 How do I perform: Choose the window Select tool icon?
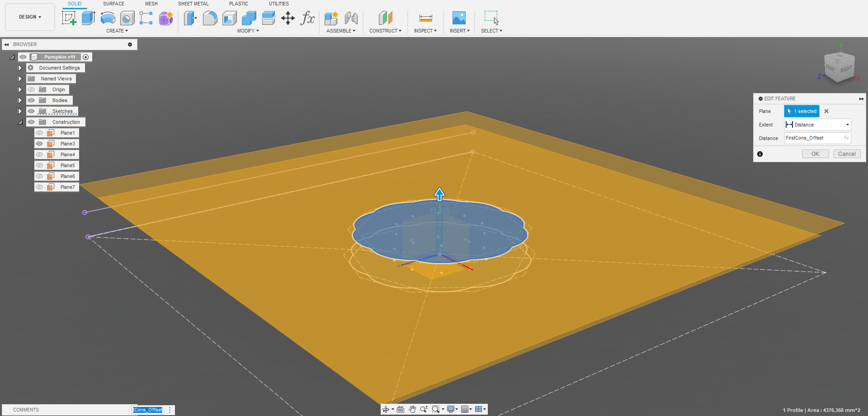[x=491, y=18]
